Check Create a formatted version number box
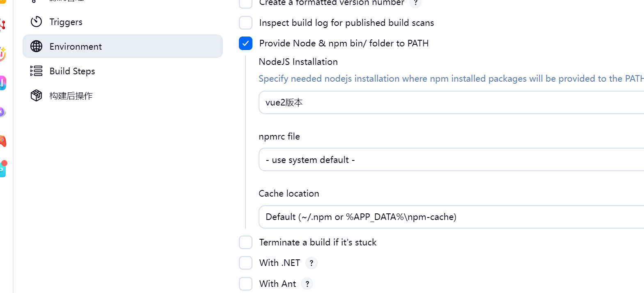The height and width of the screenshot is (293, 644). [x=245, y=3]
